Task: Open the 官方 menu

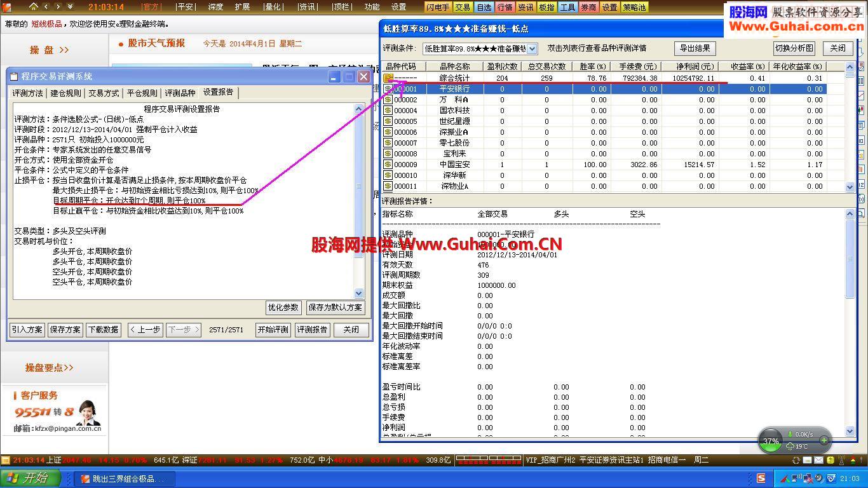Action: click(151, 7)
